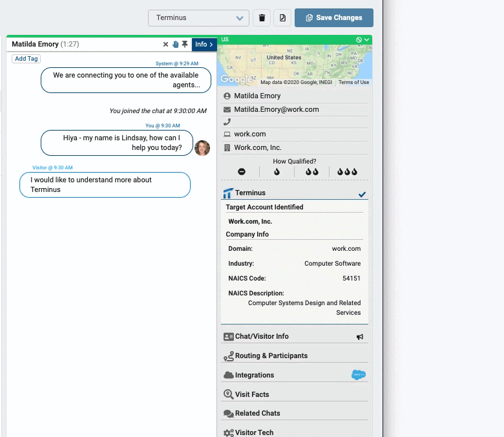The height and width of the screenshot is (437, 504).
Task: Click the Google logo on map
Action: (x=236, y=79)
